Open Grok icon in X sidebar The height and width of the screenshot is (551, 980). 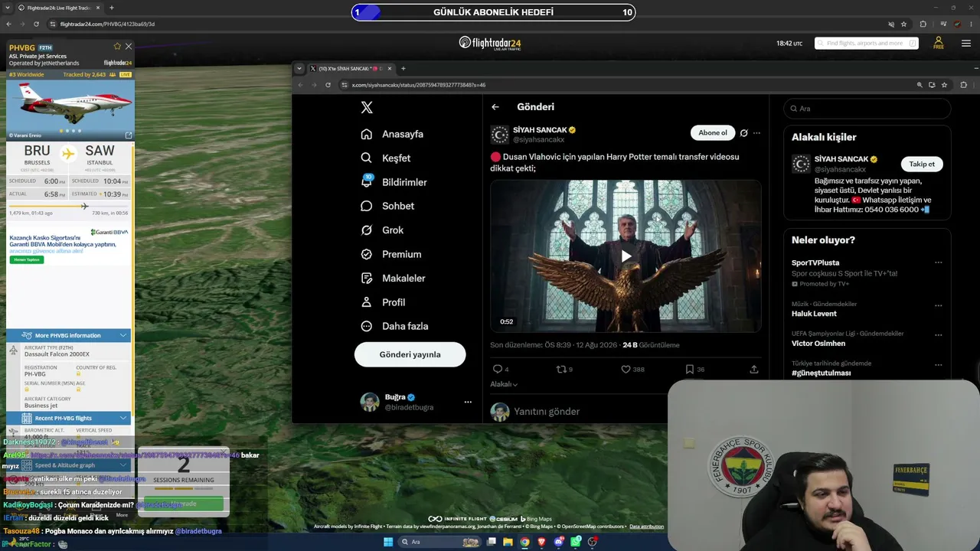pyautogui.click(x=367, y=230)
